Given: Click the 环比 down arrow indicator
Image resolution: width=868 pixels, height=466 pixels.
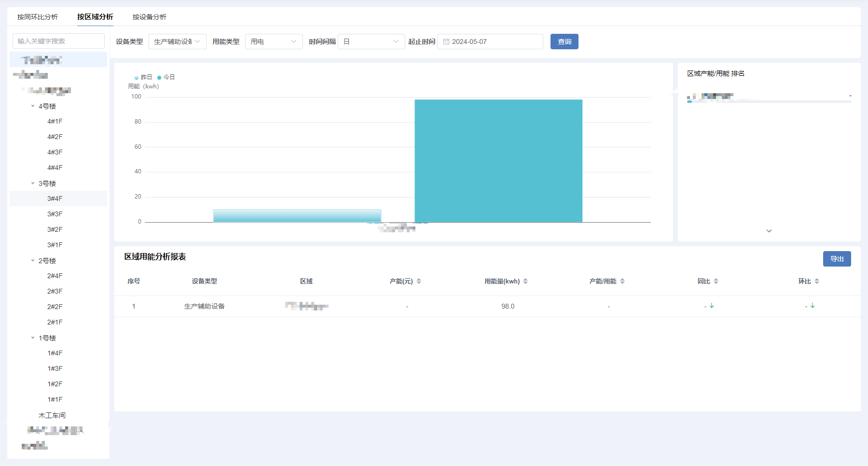Looking at the screenshot, I should [813, 306].
